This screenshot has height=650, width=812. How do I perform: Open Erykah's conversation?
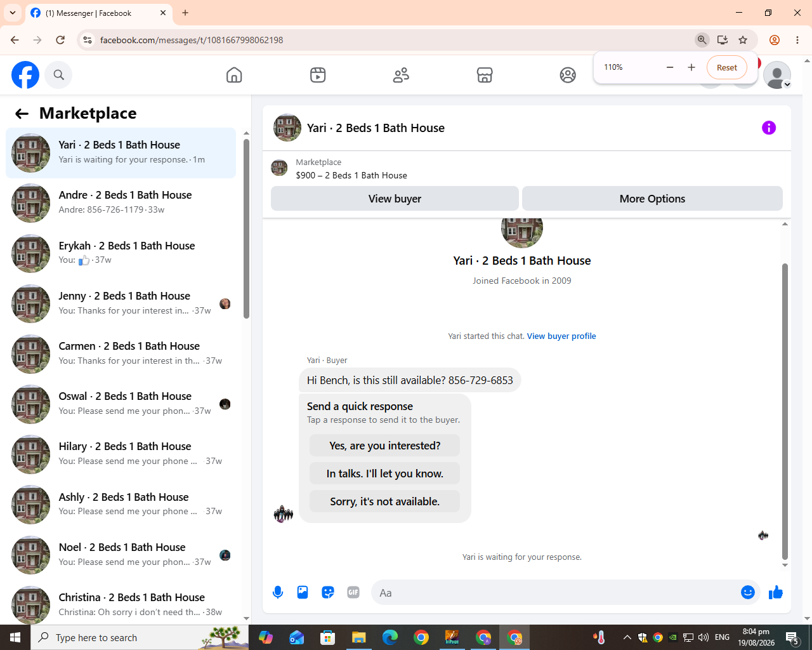[x=121, y=253]
